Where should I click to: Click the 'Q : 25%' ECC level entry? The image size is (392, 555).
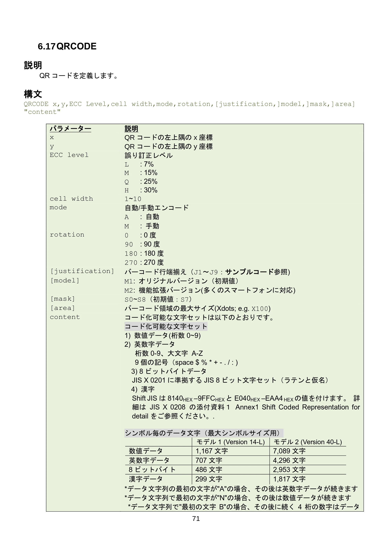(141, 182)
